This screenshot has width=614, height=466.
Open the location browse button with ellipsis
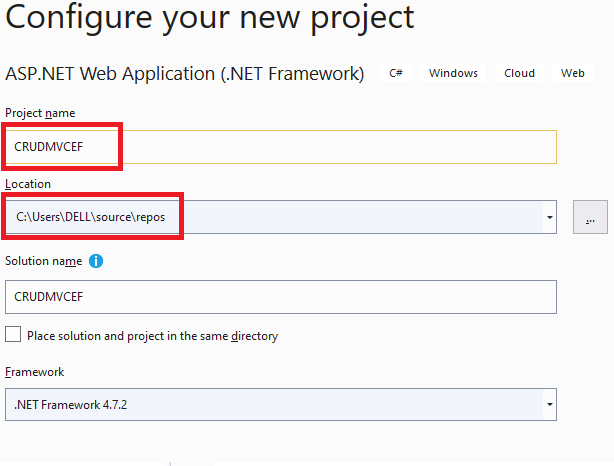point(590,217)
